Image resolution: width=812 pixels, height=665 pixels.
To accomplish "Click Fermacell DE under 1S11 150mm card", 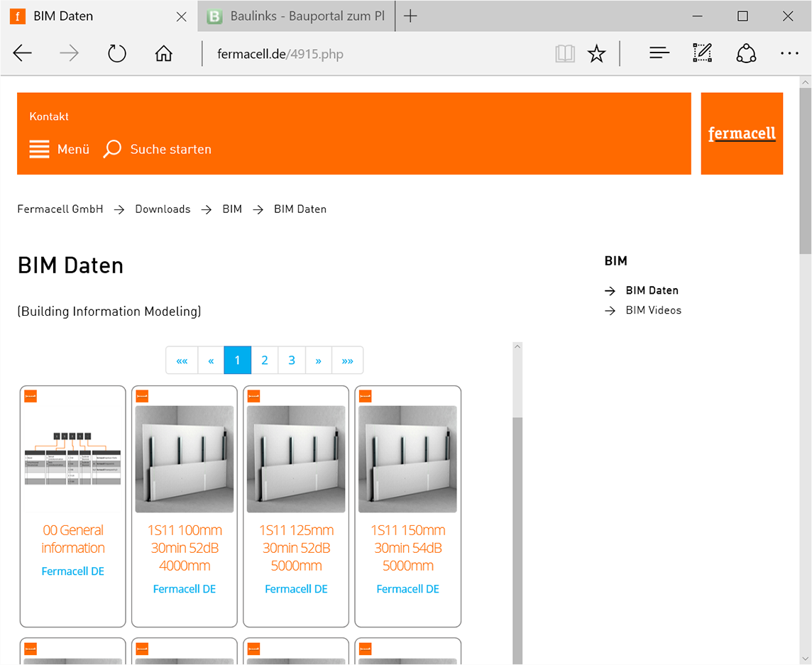I will (x=407, y=589).
